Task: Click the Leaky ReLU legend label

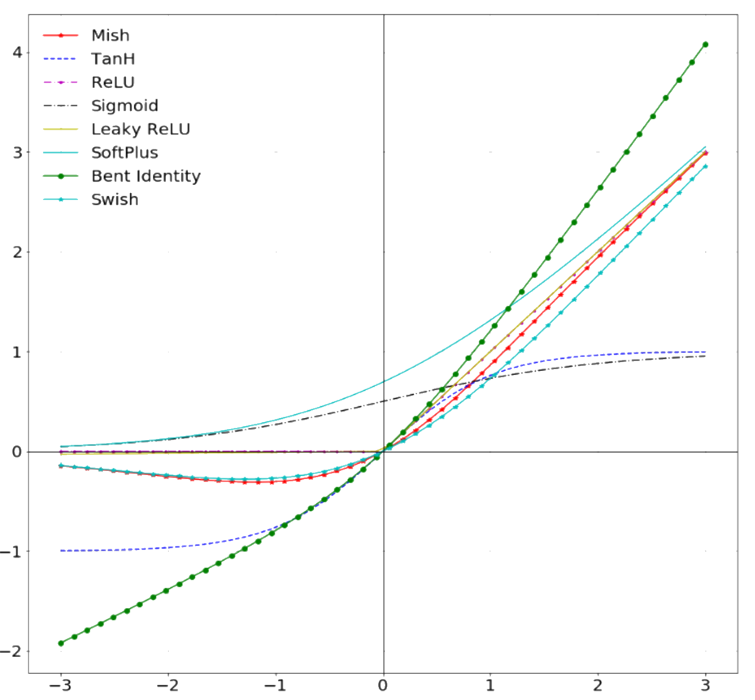Action: coord(140,129)
